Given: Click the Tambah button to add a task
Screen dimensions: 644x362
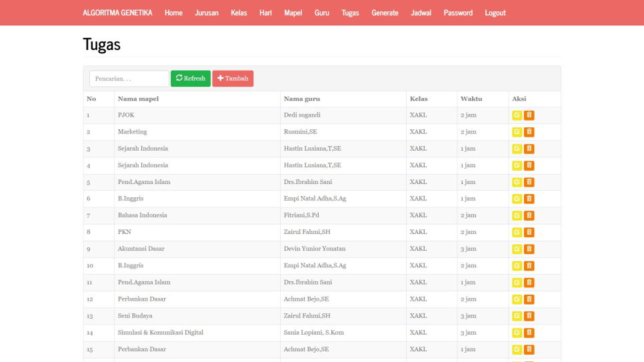Looking at the screenshot, I should coord(233,79).
